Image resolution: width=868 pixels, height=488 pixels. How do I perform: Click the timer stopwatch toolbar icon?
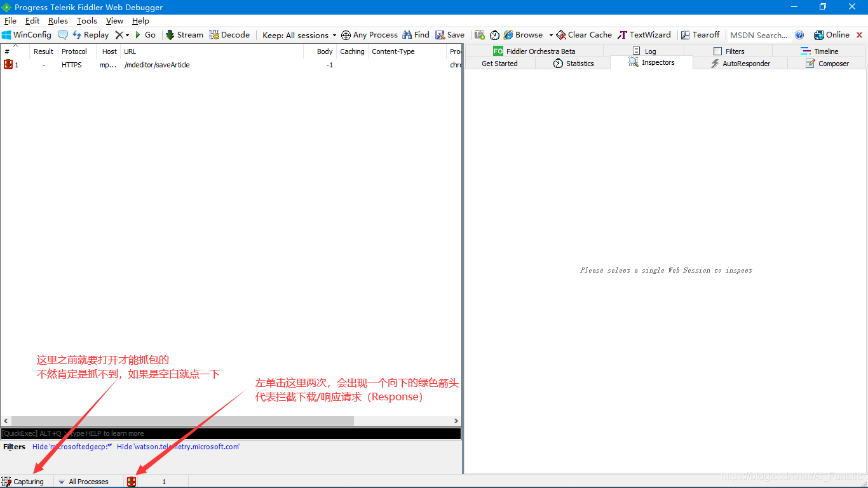point(494,35)
